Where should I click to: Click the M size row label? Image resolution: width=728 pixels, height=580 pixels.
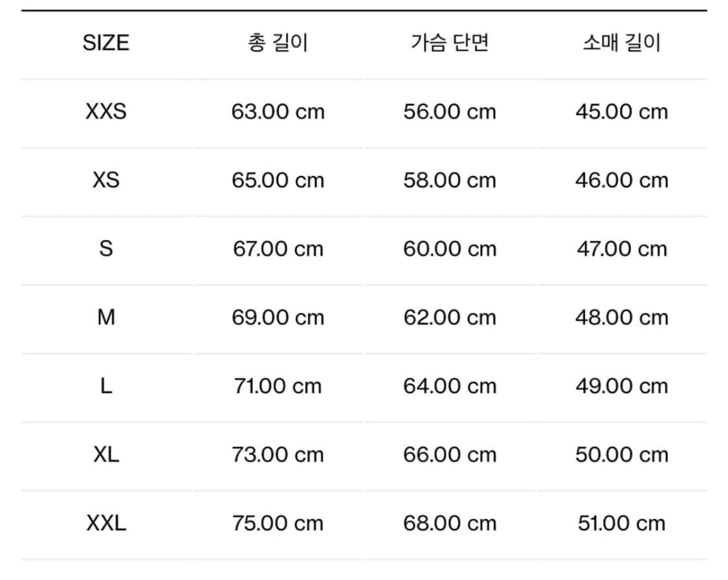click(x=106, y=318)
